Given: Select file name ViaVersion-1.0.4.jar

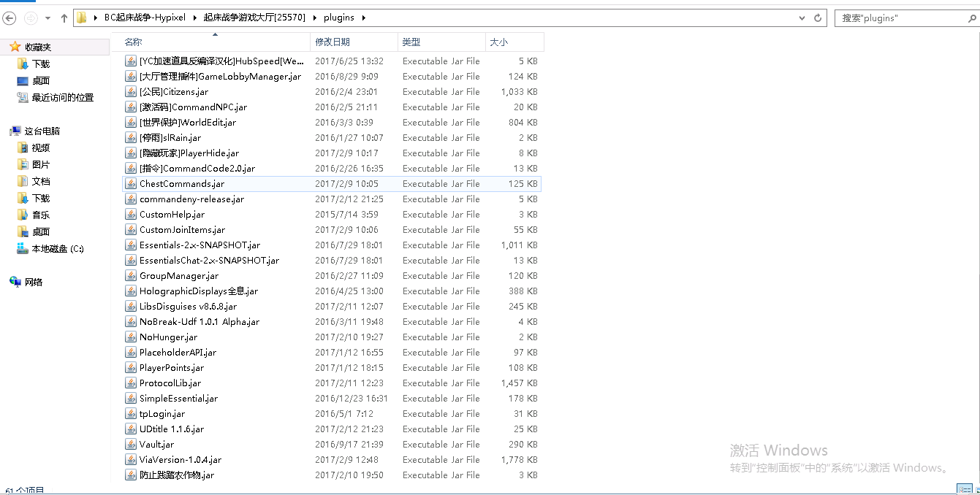Looking at the screenshot, I should pyautogui.click(x=181, y=460).
